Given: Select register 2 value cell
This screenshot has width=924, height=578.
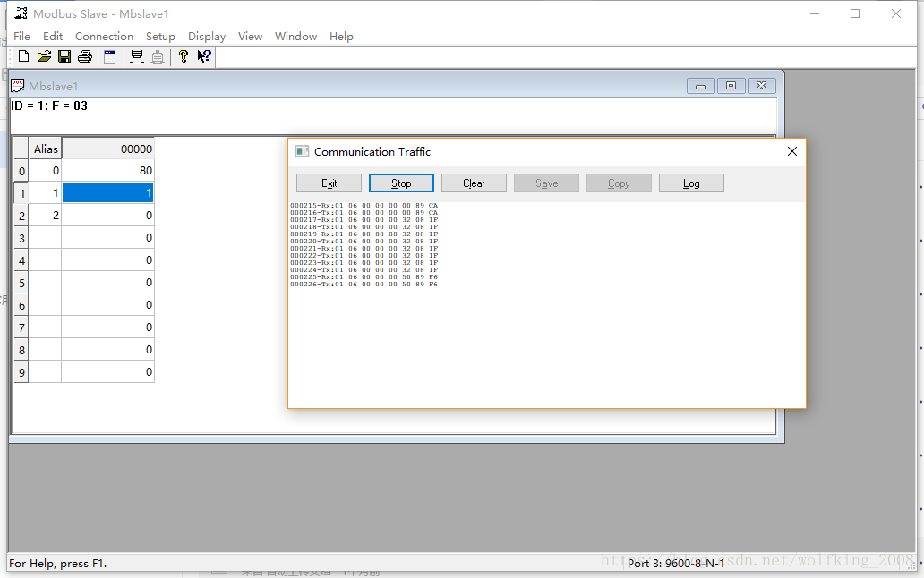Looking at the screenshot, I should pyautogui.click(x=107, y=216).
